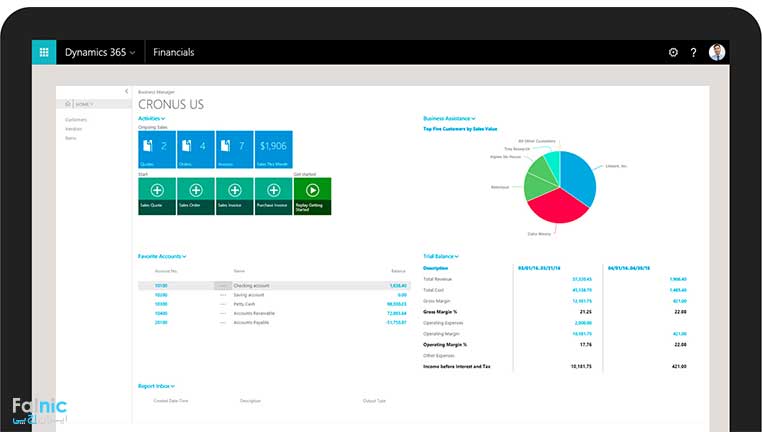Open the Favorite Accounts dropdown

[x=162, y=257]
